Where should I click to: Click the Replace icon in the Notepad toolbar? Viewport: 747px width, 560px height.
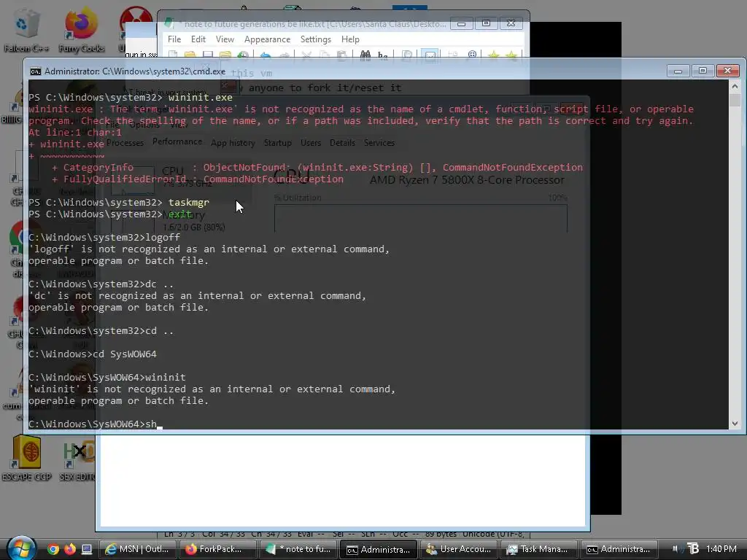point(383,55)
